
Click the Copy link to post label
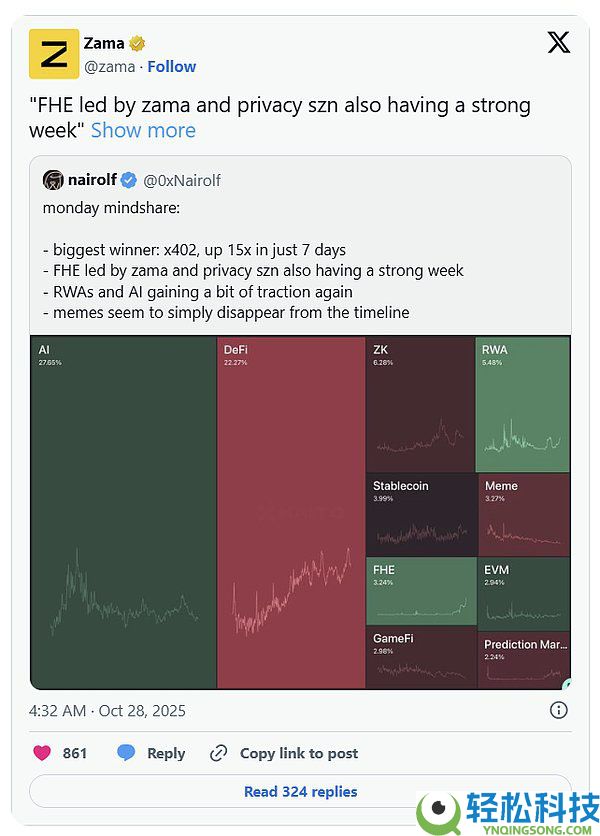pos(298,753)
